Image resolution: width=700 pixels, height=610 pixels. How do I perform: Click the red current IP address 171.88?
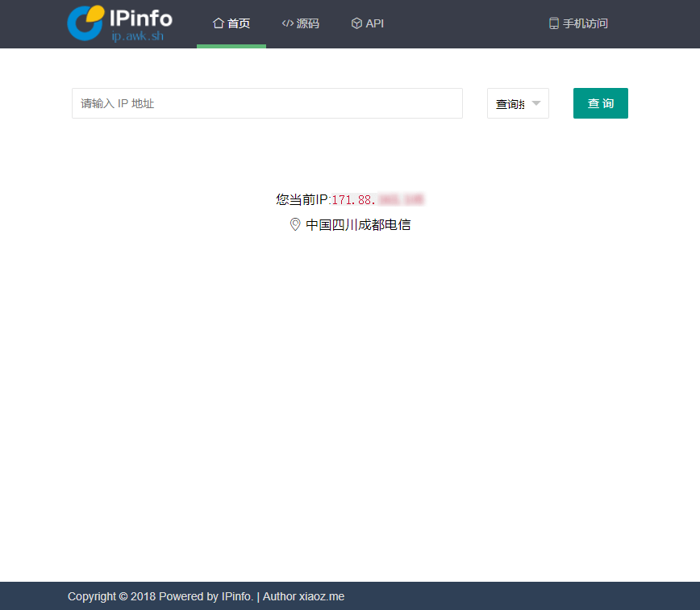[354, 199]
